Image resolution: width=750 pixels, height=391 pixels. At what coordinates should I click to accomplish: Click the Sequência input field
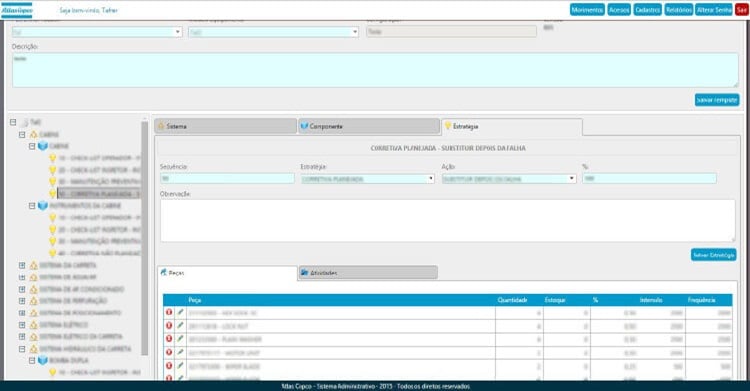tap(227, 179)
